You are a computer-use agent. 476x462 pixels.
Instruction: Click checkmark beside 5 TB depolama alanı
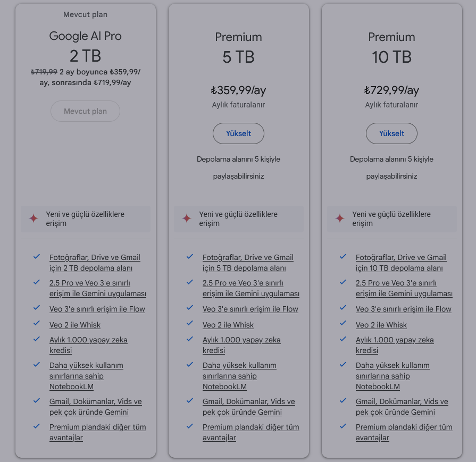[x=190, y=257]
